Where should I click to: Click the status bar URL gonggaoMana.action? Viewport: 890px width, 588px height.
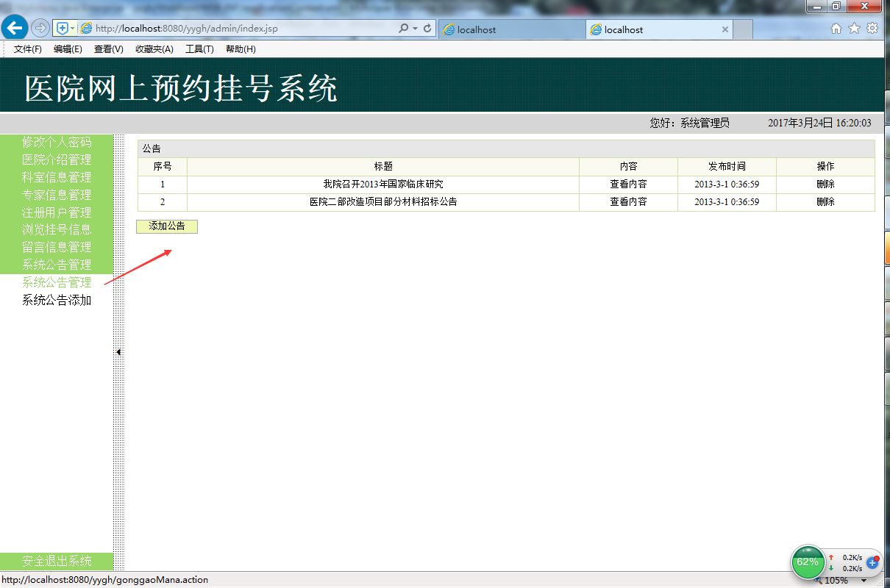pos(104,580)
